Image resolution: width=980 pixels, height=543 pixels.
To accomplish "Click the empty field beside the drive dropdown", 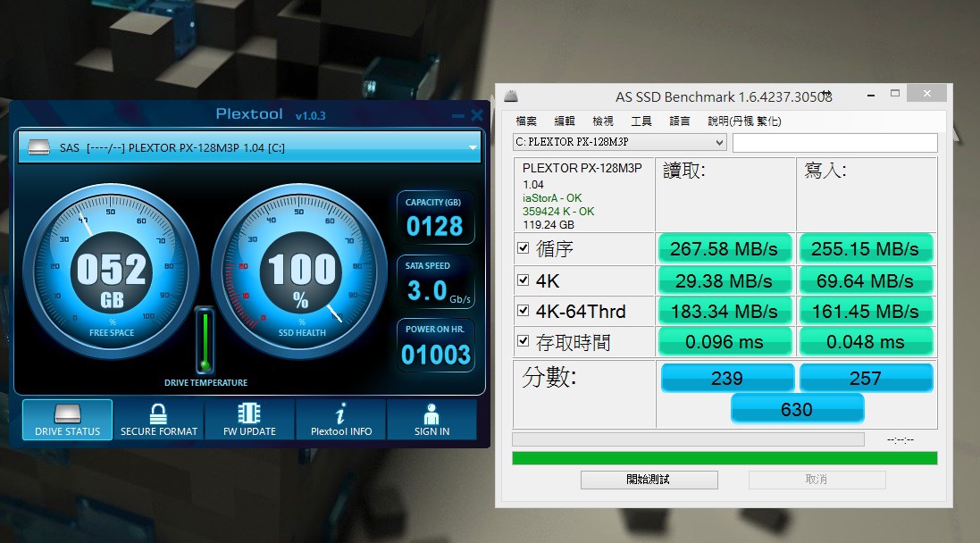I will [835, 143].
